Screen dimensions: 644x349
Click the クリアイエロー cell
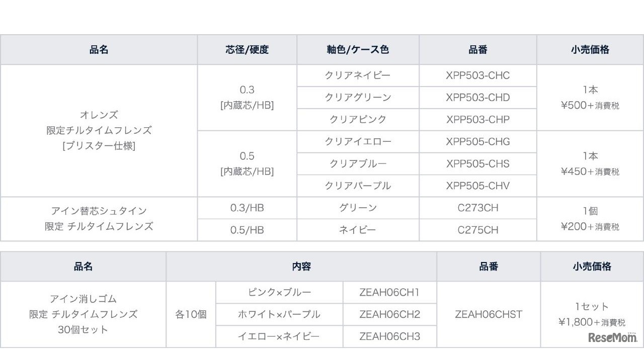358,141
